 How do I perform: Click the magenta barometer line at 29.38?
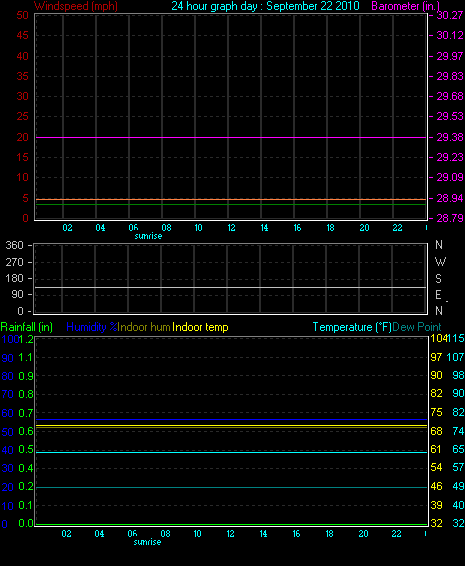pyautogui.click(x=231, y=138)
